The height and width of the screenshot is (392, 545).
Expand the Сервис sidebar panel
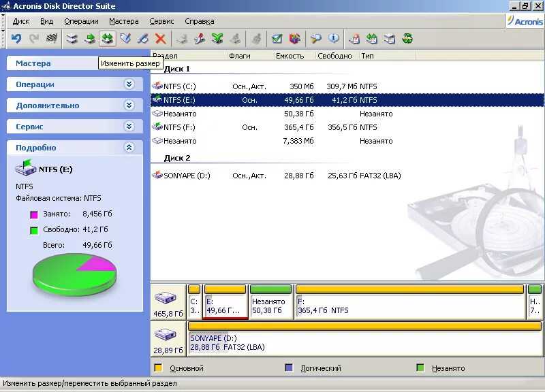pyautogui.click(x=75, y=126)
